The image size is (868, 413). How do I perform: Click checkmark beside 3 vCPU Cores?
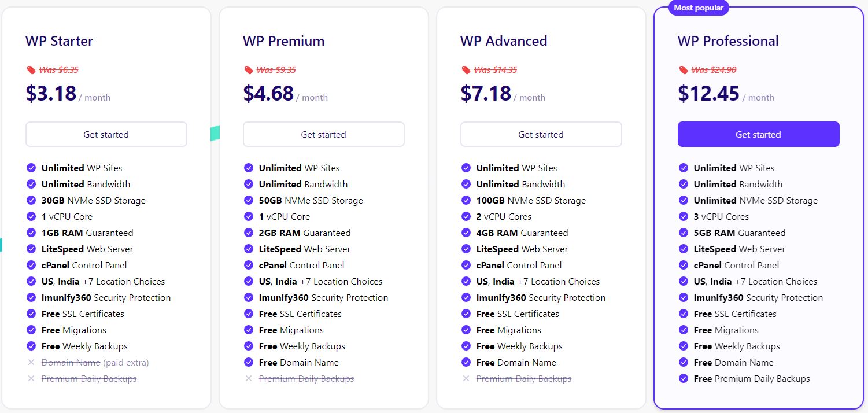pos(684,216)
